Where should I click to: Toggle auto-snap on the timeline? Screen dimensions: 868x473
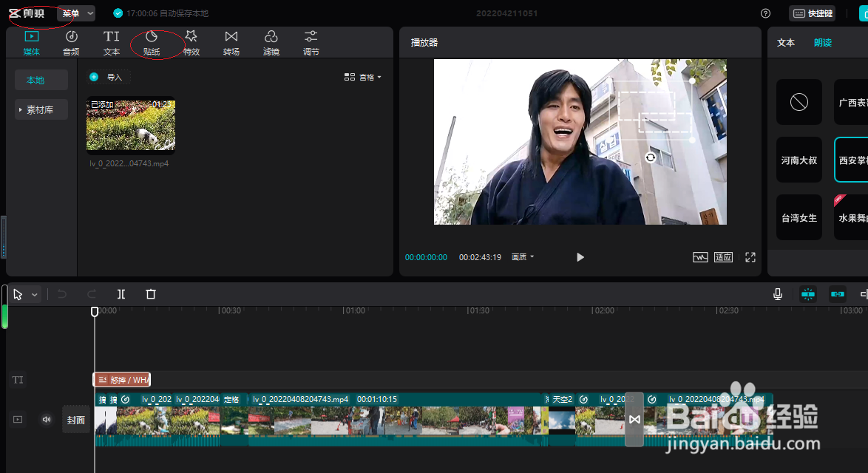click(807, 294)
